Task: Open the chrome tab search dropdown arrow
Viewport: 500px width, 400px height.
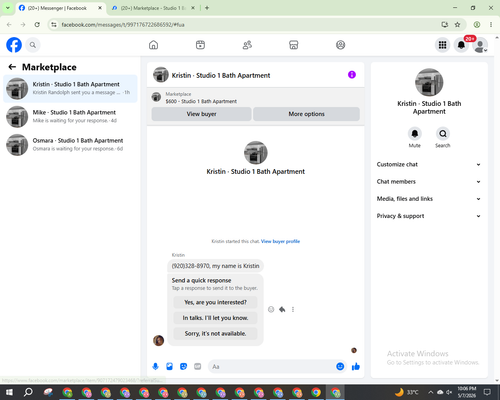Action: tap(7, 8)
